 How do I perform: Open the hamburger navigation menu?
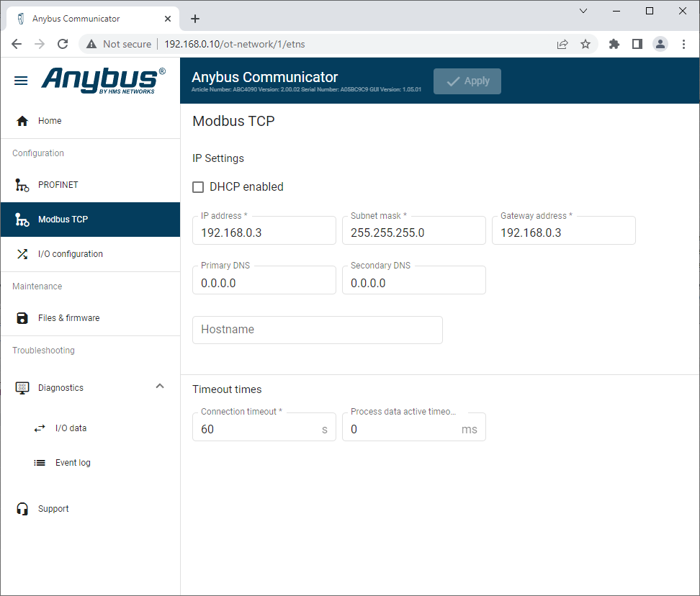click(x=21, y=81)
